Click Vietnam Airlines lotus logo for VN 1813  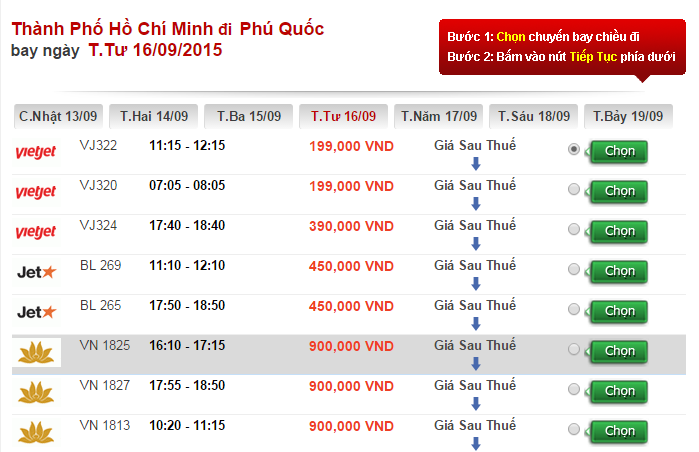click(x=36, y=431)
